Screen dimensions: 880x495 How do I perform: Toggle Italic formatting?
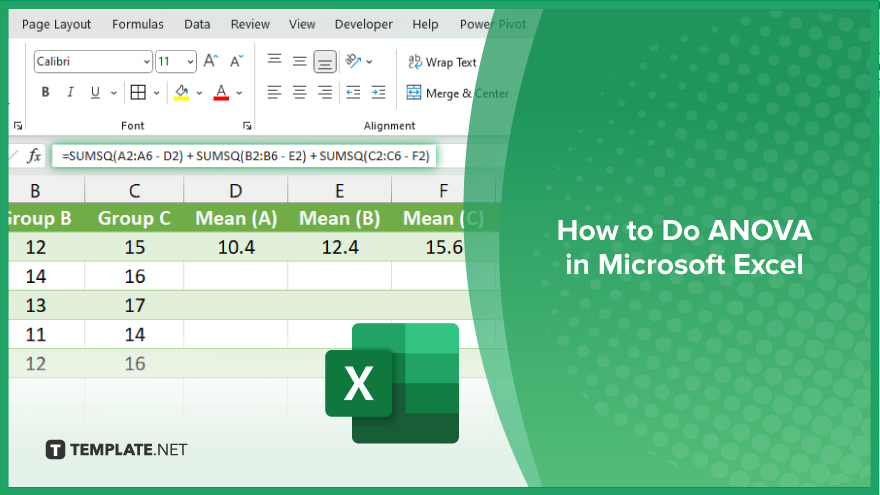[x=70, y=93]
